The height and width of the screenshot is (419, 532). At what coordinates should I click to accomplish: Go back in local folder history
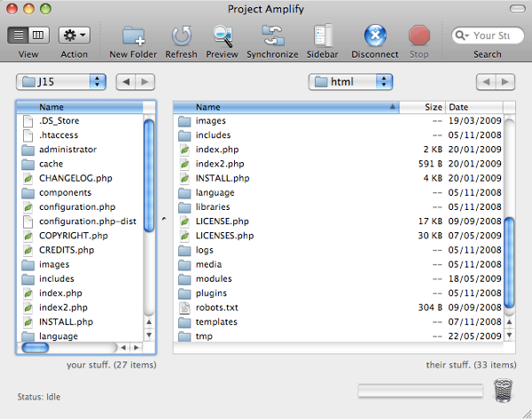tap(126, 82)
